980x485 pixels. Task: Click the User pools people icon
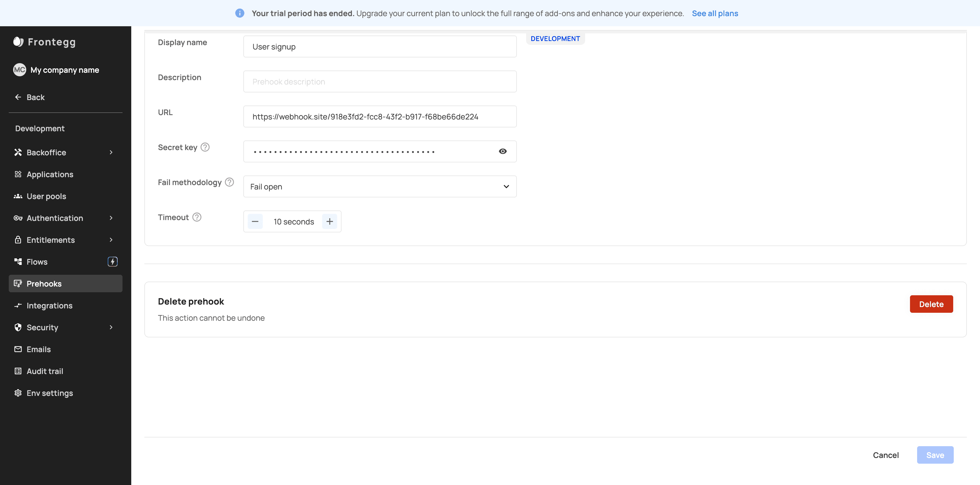tap(18, 196)
